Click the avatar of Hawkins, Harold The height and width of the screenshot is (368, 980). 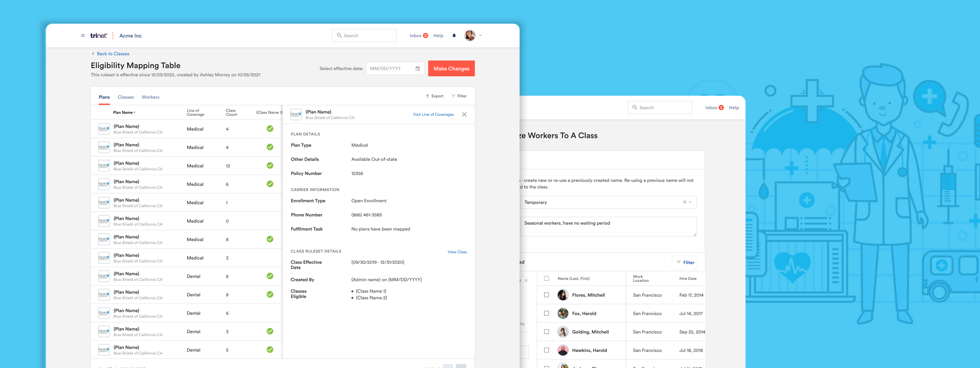(563, 350)
